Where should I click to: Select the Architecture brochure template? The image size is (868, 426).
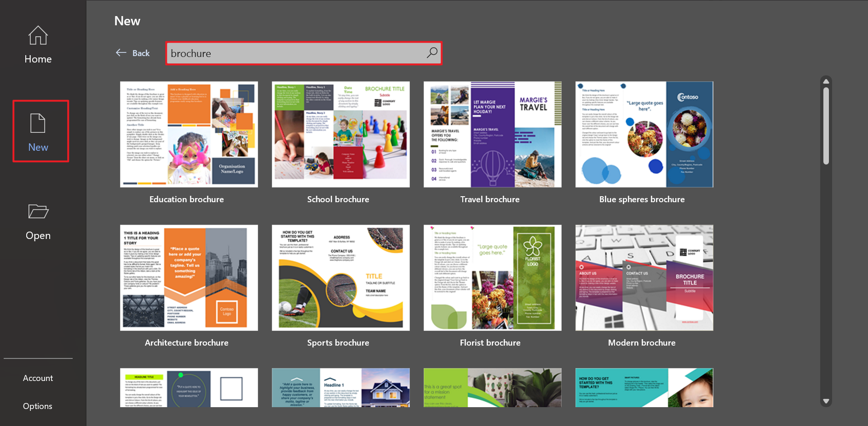coord(189,278)
